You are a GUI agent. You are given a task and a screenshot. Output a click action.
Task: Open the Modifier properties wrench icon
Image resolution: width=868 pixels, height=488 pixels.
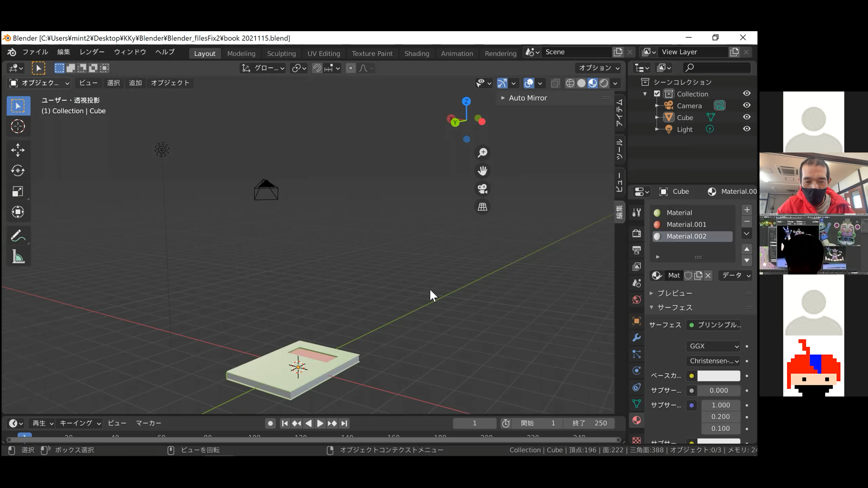tap(637, 338)
